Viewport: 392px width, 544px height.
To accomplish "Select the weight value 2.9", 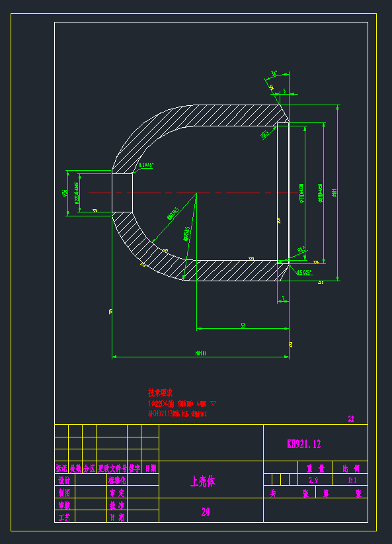I will (x=314, y=480).
